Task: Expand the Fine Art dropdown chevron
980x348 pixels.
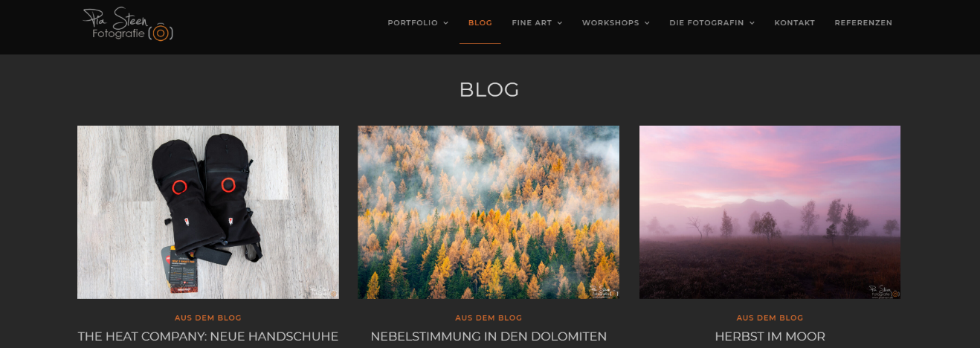Action: pos(560,23)
